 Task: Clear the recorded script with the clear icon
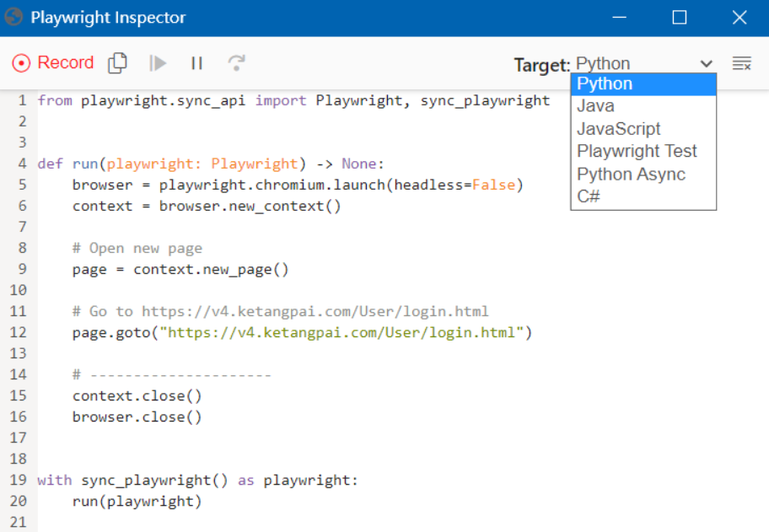point(741,63)
